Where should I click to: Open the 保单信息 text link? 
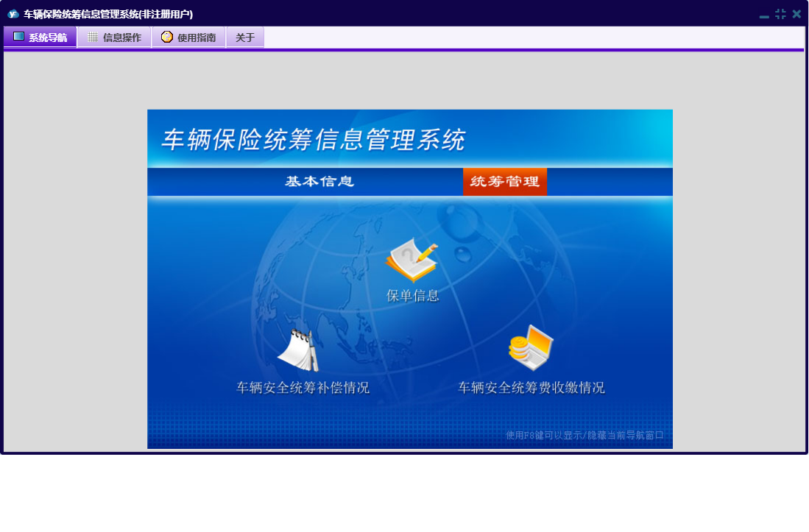pos(413,296)
